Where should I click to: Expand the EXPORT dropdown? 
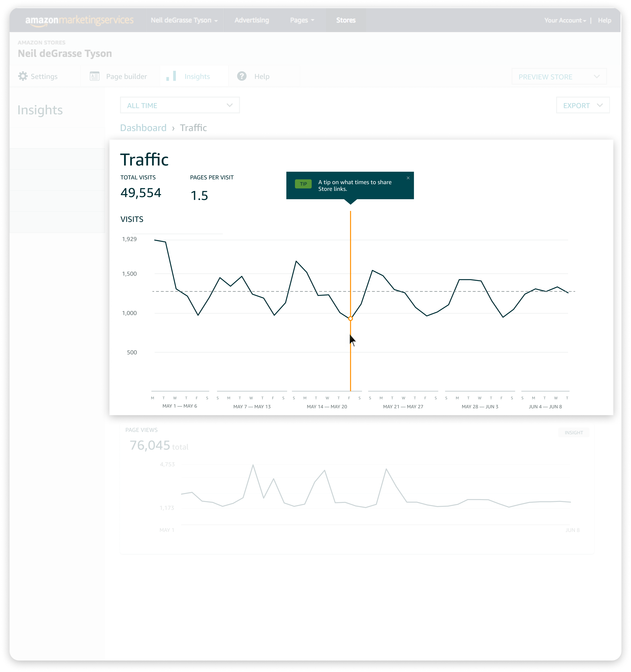click(583, 105)
